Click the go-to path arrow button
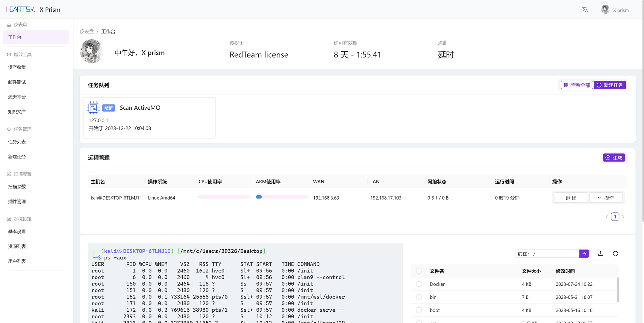The width and height of the screenshot is (644, 323). [x=584, y=253]
